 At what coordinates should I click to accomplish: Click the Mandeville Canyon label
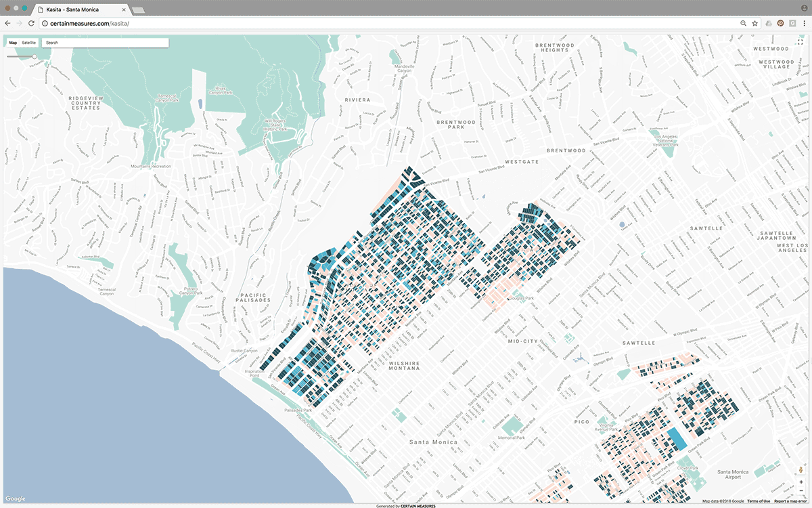point(405,69)
